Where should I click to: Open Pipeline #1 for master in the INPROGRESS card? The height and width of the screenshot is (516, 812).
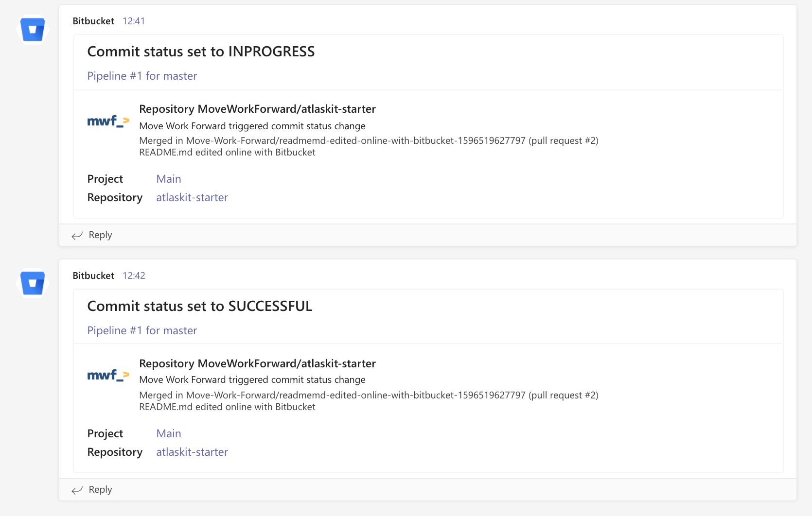click(142, 76)
